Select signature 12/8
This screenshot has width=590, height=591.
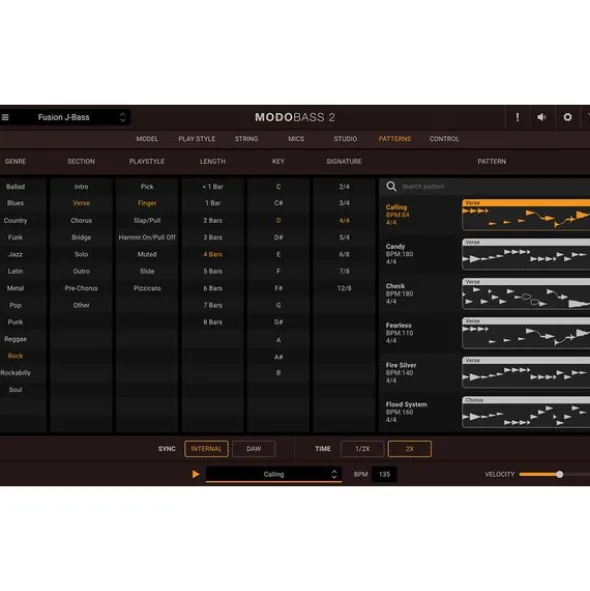(x=344, y=288)
